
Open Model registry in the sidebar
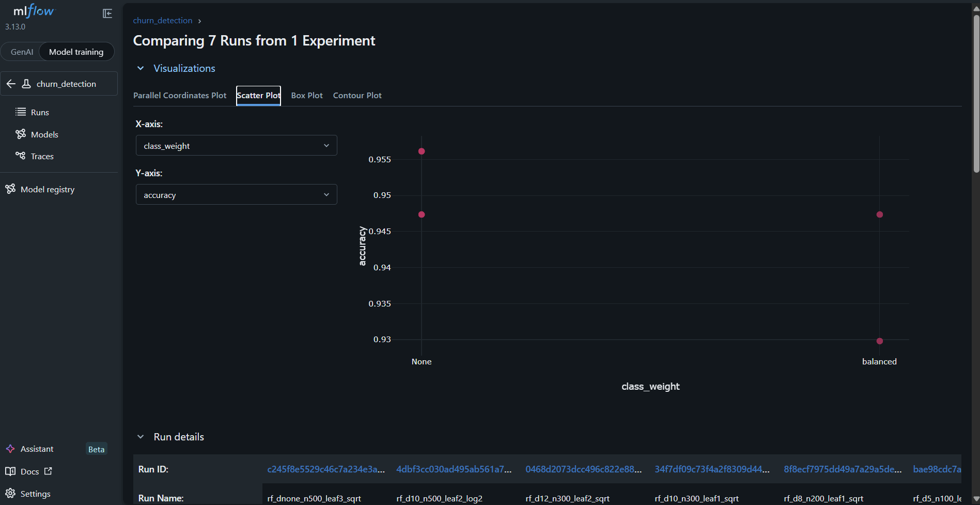[x=48, y=189]
